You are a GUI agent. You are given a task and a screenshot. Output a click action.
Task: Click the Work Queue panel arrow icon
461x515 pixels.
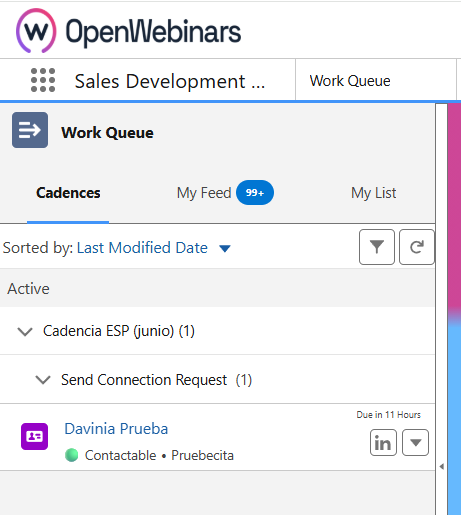[x=30, y=130]
